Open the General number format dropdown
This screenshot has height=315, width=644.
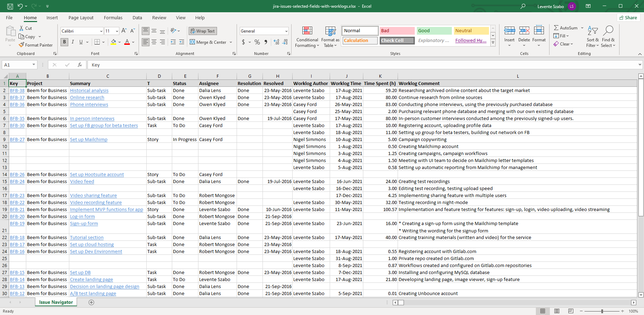pos(286,31)
